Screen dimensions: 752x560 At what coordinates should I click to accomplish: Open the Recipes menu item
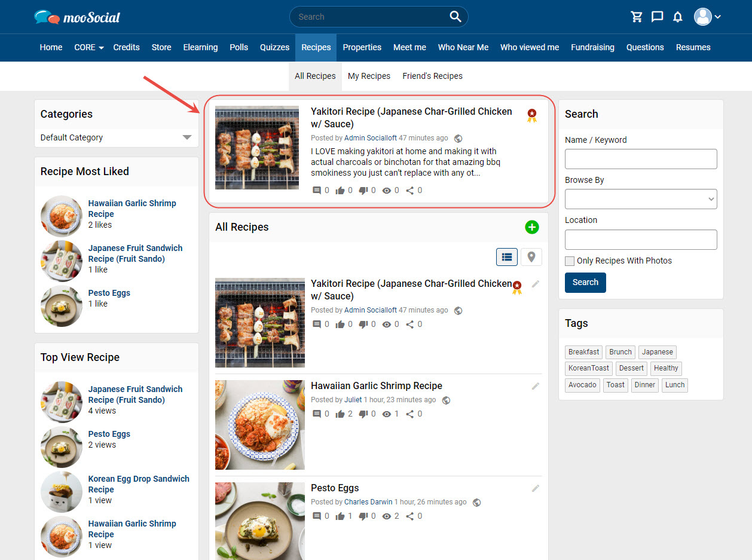coord(316,47)
